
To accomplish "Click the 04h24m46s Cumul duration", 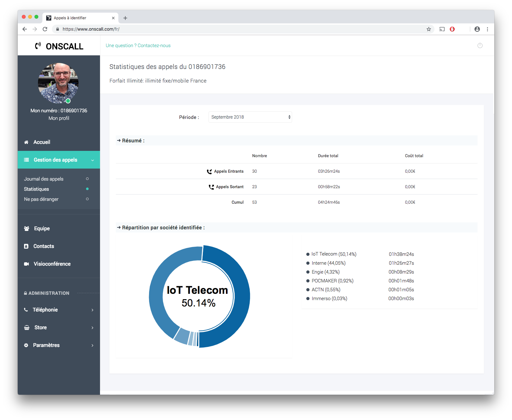I will (329, 202).
